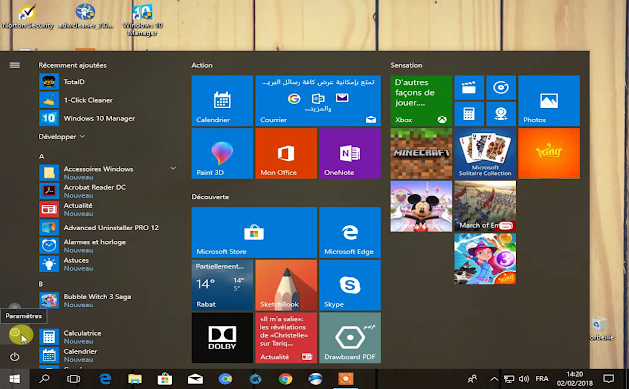Viewport: 629px width, 389px height.
Task: Open the Rabat weather tile
Action: pyautogui.click(x=222, y=285)
